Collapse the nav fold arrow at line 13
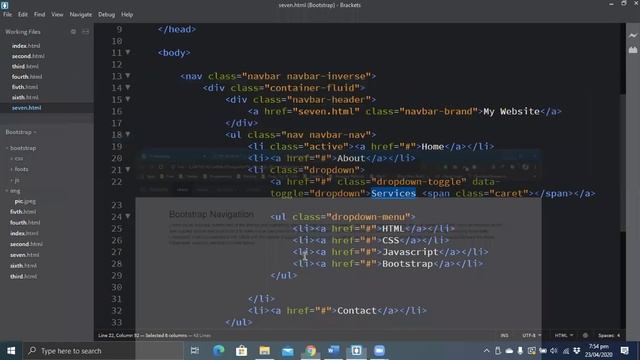The width and height of the screenshot is (640, 360). point(128,76)
